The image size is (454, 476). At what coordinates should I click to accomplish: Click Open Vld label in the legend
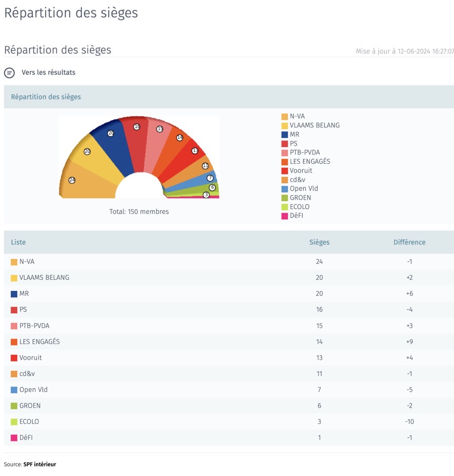[304, 188]
